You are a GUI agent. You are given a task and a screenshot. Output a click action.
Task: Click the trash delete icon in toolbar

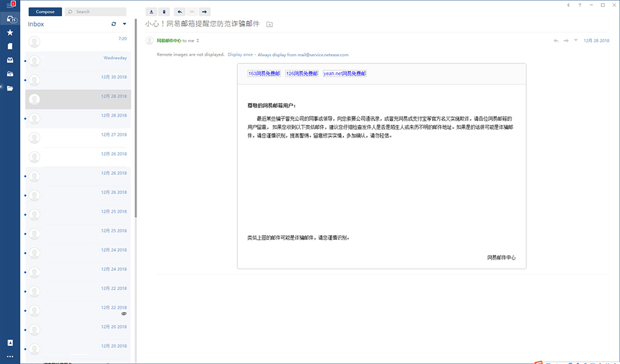[164, 12]
